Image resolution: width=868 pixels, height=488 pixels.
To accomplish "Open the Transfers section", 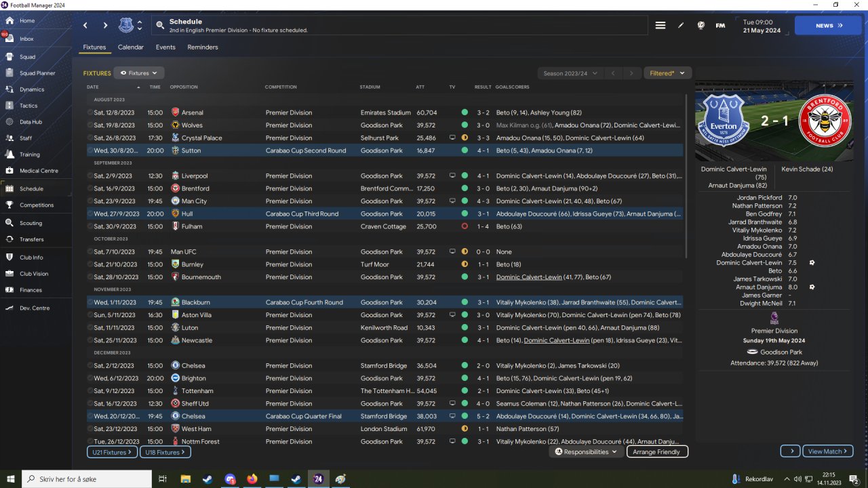I will [31, 239].
